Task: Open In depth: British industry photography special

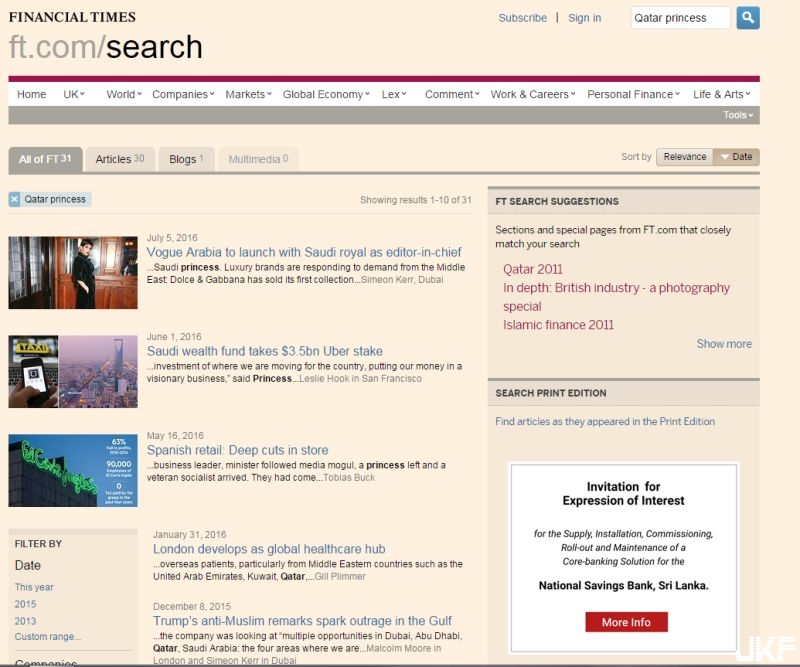Action: click(616, 297)
